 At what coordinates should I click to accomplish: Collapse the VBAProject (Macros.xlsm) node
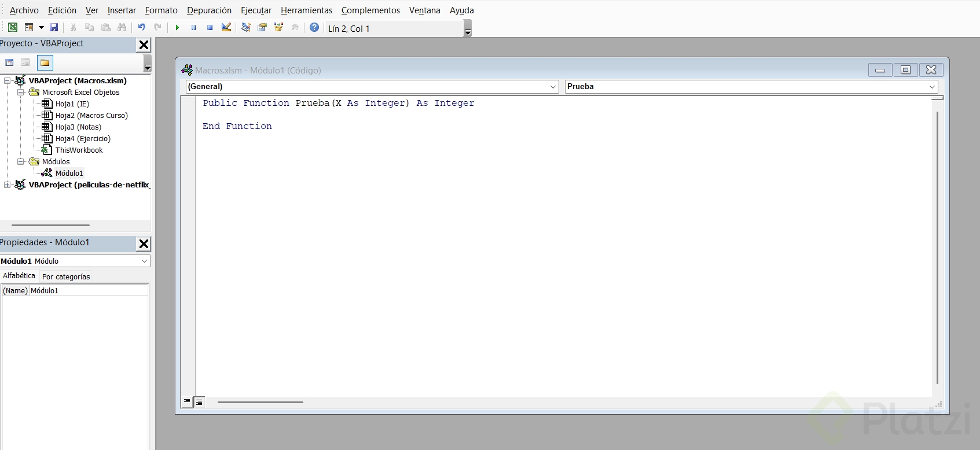pos(7,80)
